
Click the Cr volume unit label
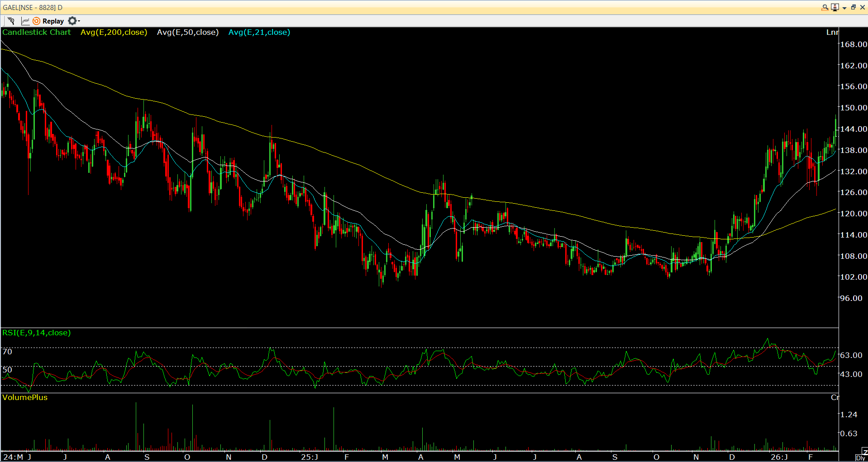(835, 397)
